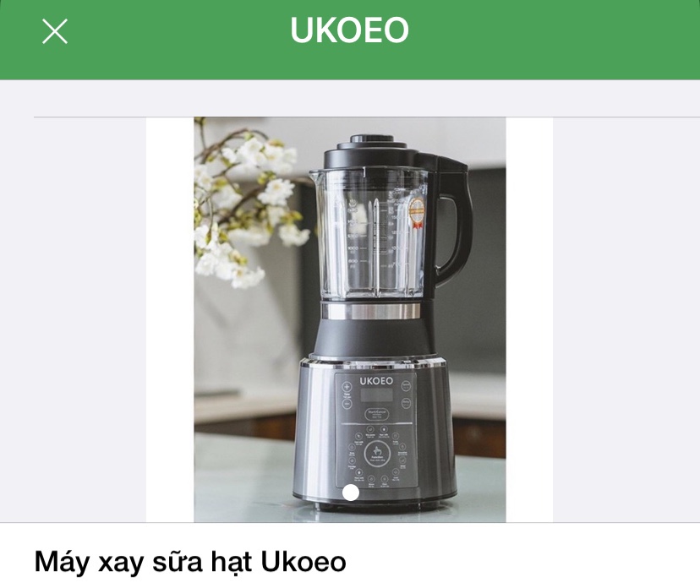The width and height of the screenshot is (700, 588).
Task: Click the upper-right round button on the blender panel
Action: 405,386
